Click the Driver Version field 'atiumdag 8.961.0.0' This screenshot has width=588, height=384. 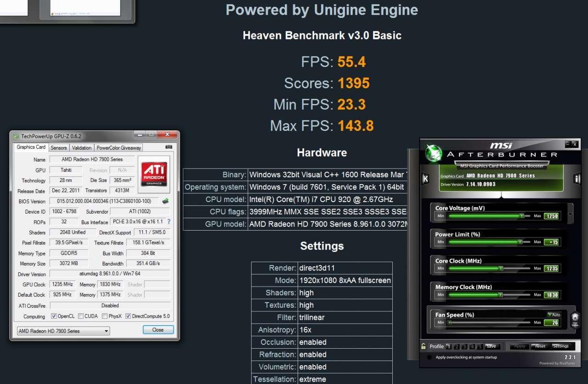tap(110, 274)
